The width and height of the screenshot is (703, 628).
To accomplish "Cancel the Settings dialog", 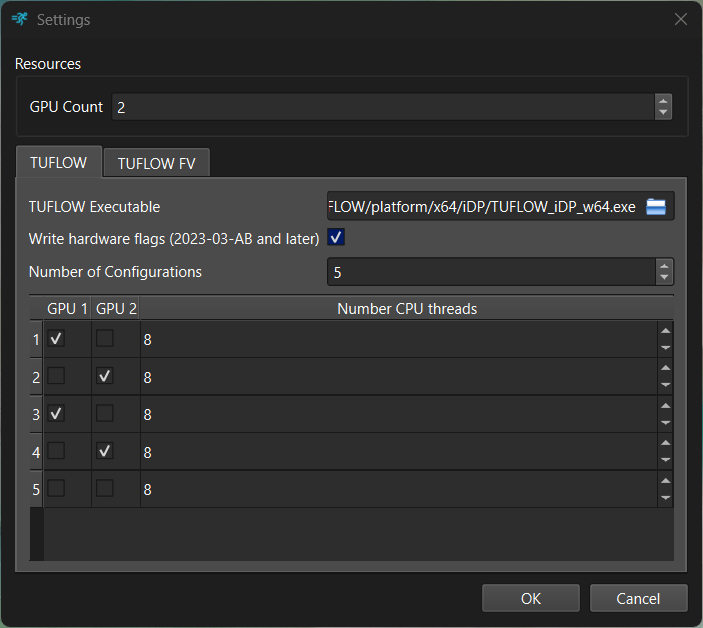I will 638,598.
